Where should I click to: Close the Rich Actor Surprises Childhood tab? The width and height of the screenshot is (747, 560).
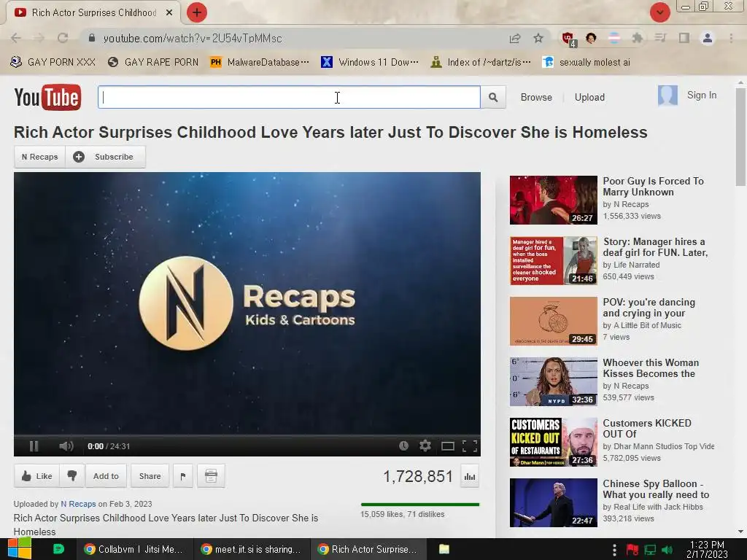(x=169, y=13)
